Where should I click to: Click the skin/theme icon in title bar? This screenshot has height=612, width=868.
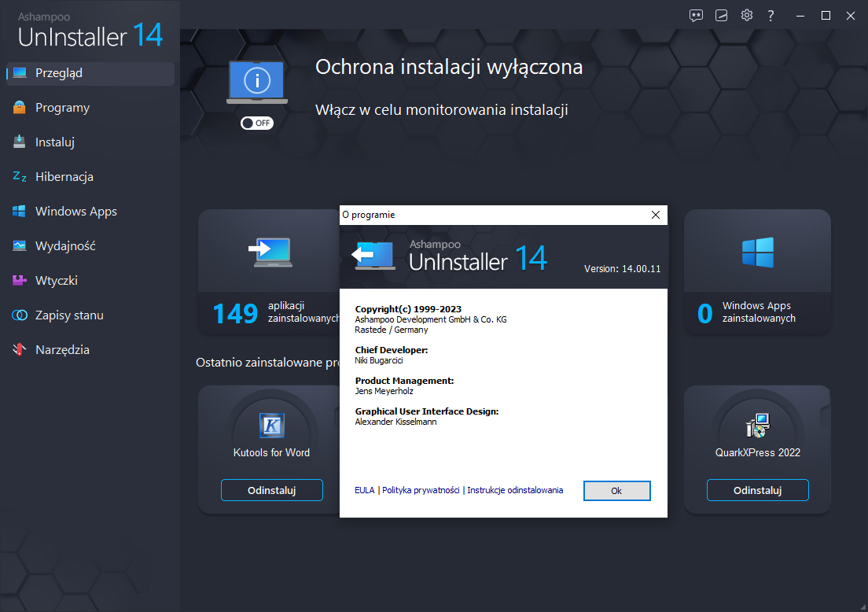(721, 16)
